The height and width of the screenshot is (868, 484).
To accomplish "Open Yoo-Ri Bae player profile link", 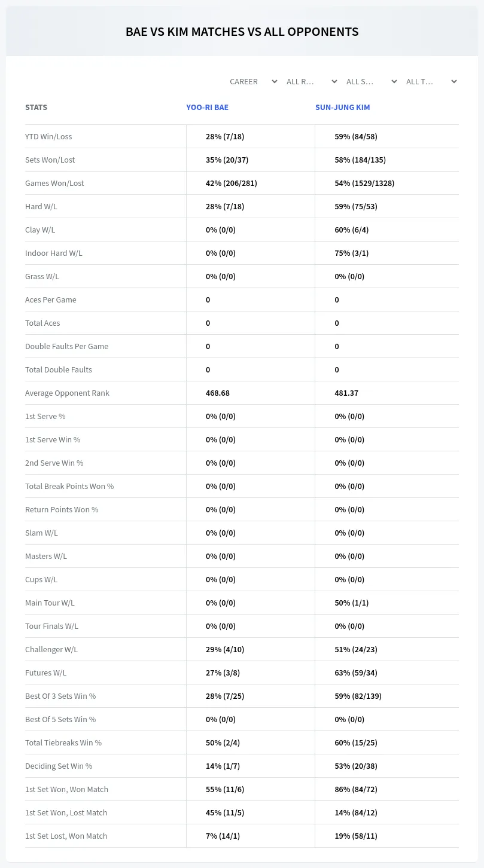I will pos(207,108).
